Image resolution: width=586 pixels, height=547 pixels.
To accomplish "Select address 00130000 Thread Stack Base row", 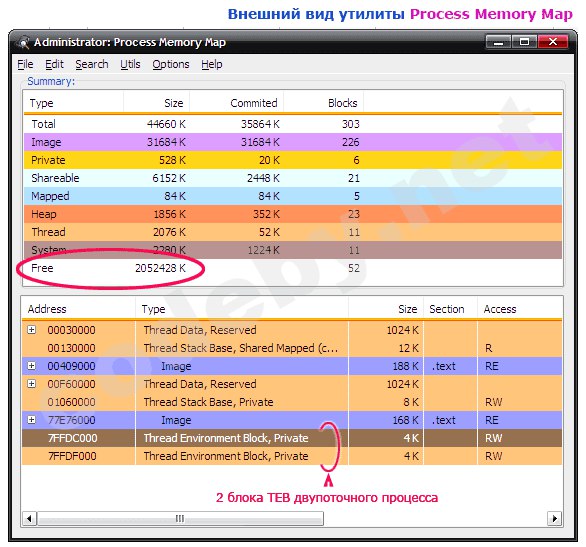I will tap(292, 348).
